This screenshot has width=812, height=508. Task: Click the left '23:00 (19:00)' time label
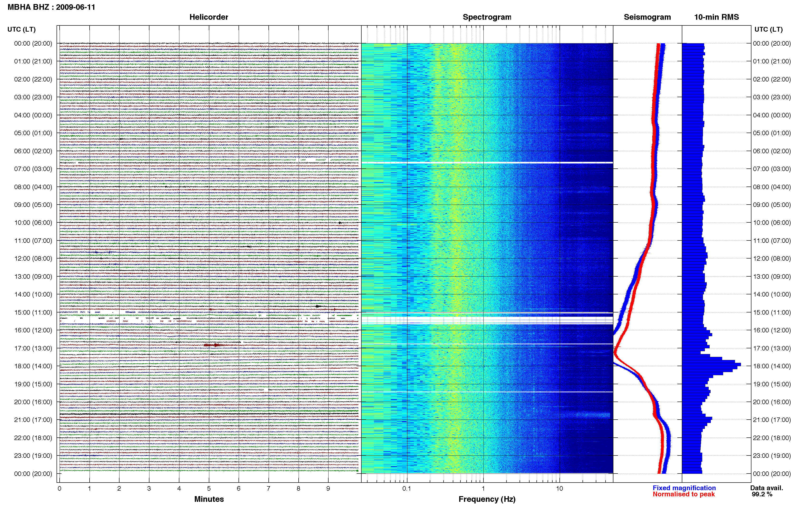coord(33,455)
